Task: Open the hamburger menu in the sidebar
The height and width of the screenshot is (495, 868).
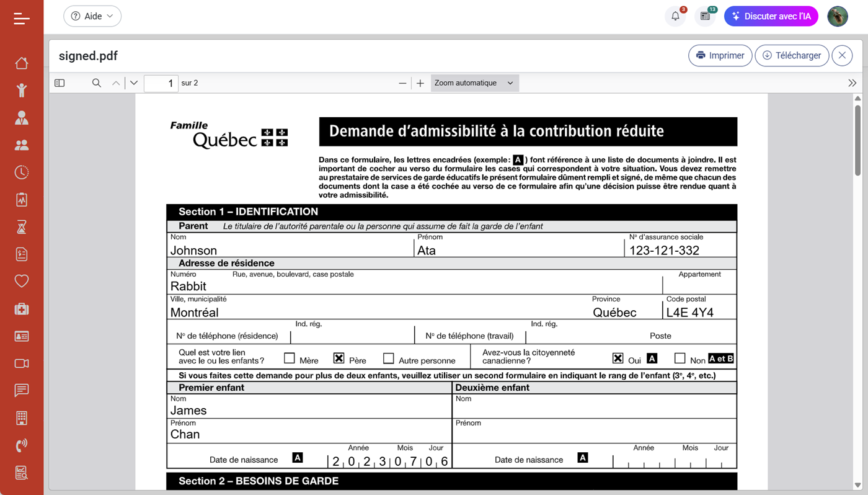Action: click(x=22, y=19)
